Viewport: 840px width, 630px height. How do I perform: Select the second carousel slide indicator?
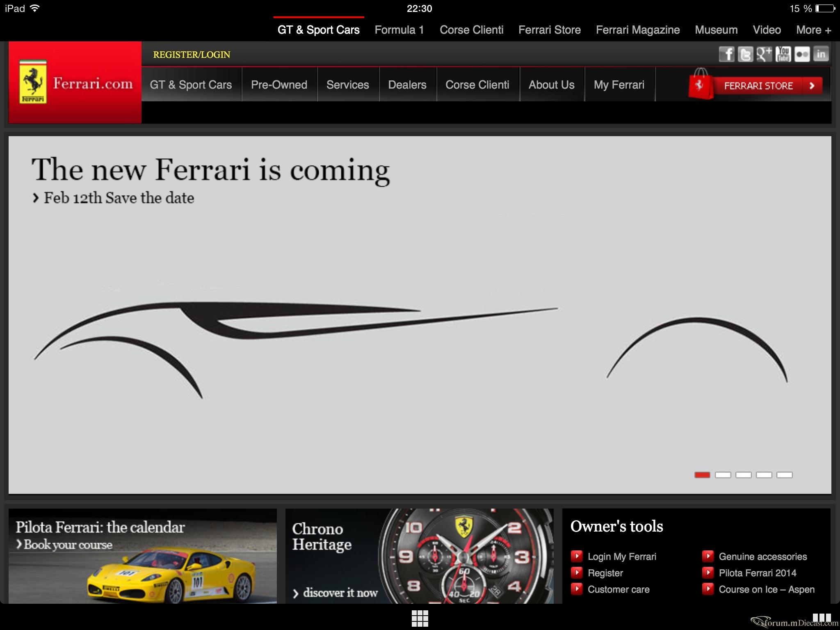(x=723, y=475)
